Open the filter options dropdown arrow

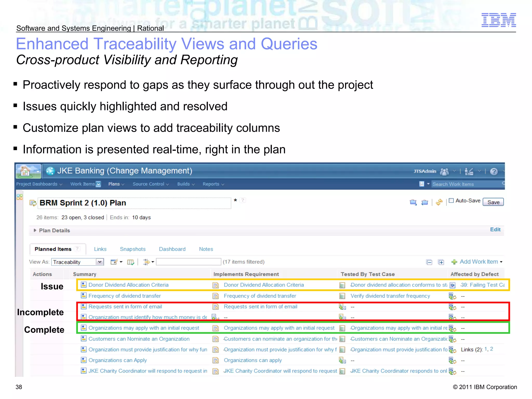coord(153,262)
